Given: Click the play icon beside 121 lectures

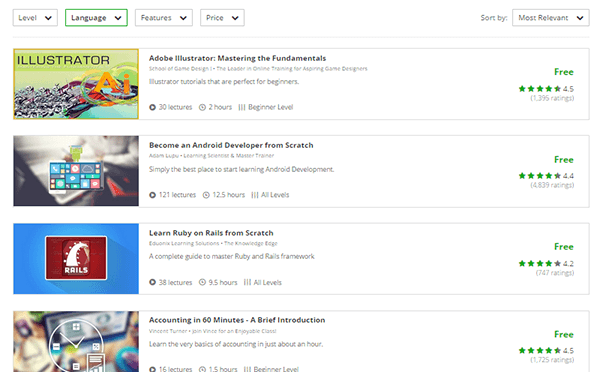Looking at the screenshot, I should pos(152,195).
